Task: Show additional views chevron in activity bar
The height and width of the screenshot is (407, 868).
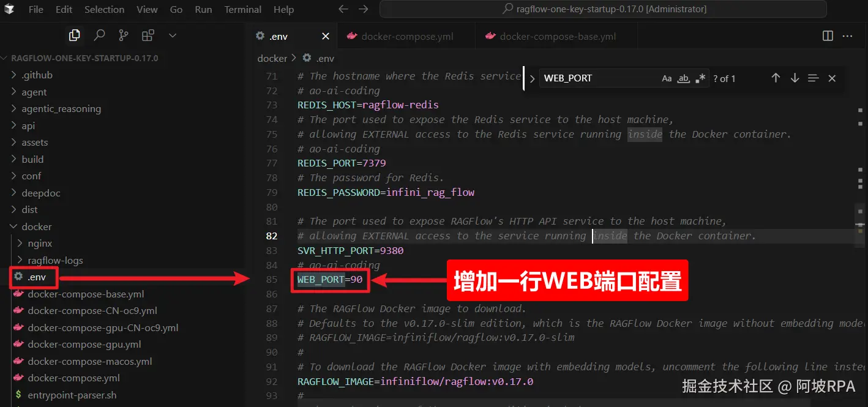Action: coord(173,35)
